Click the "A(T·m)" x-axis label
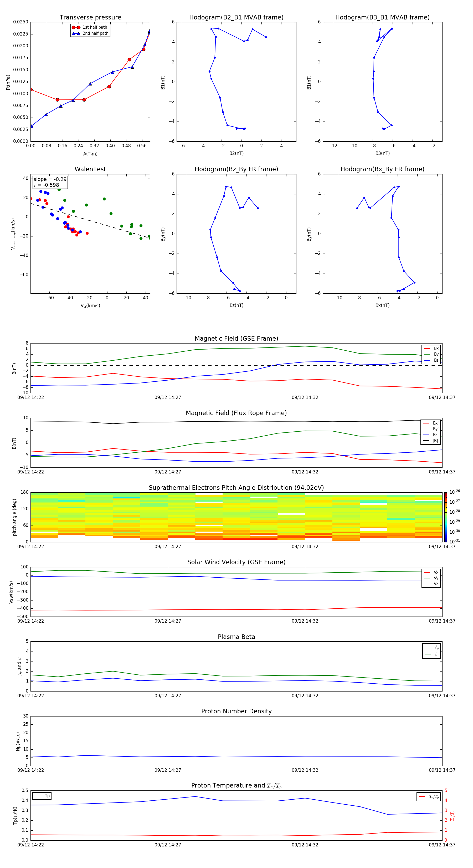Viewport: 473px width, 868px height. click(90, 154)
